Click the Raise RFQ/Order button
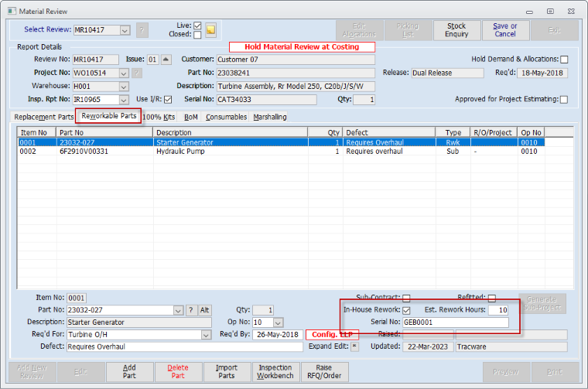 point(324,372)
